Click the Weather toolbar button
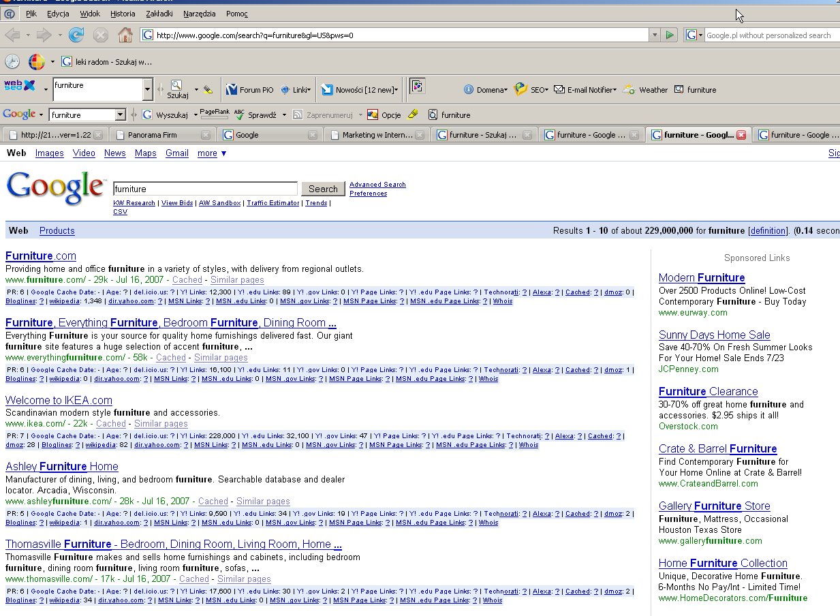 point(645,89)
